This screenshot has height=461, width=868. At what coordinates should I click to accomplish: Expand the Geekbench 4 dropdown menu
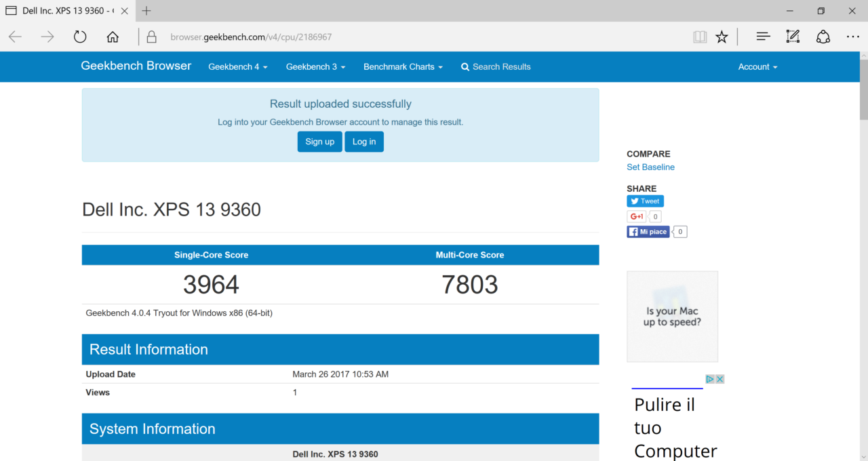pos(237,66)
